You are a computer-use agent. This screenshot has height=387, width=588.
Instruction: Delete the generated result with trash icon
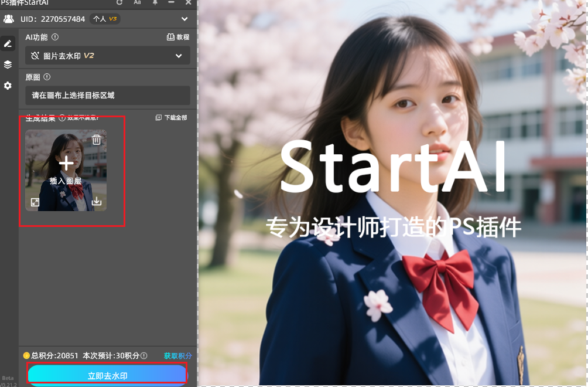pyautogui.click(x=97, y=140)
